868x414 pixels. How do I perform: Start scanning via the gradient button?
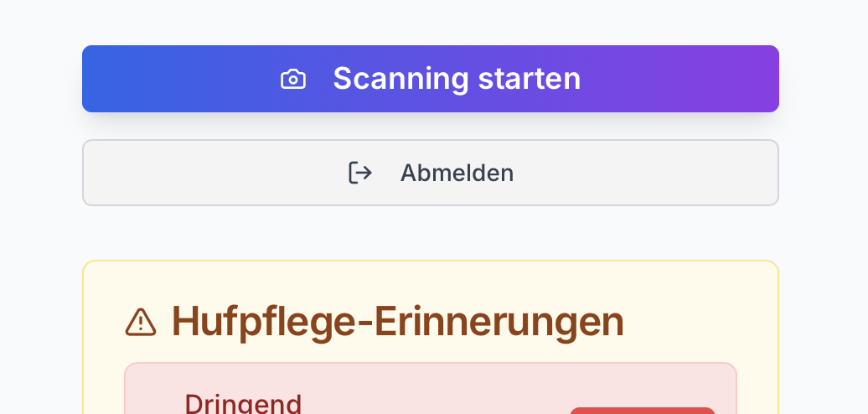pyautogui.click(x=430, y=79)
